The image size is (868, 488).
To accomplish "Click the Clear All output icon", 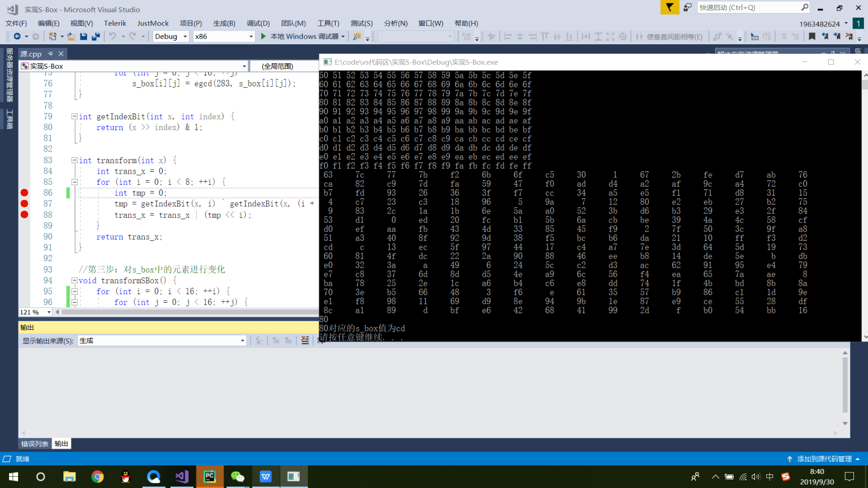I will (x=305, y=340).
